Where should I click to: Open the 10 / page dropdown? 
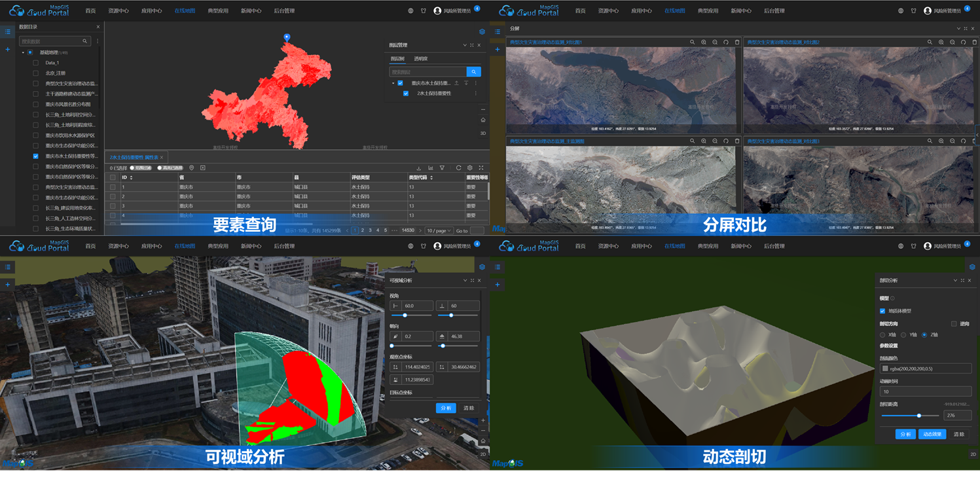(439, 230)
